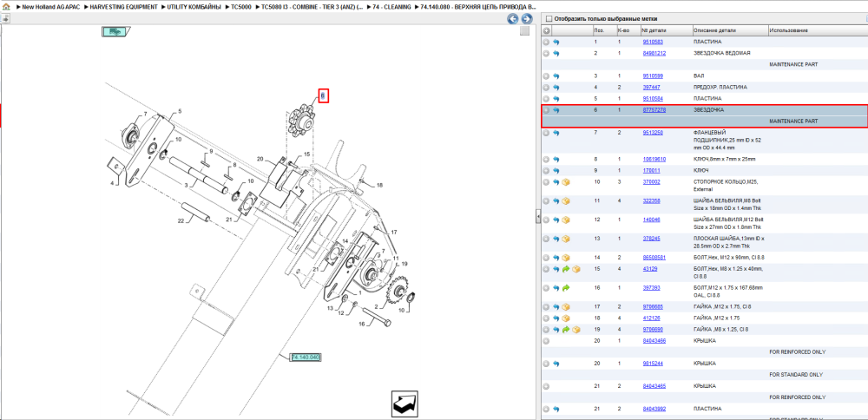Image resolution: width=868 pixels, height=420 pixels.
Task: Click the large black arrow diagram icon
Action: pyautogui.click(x=404, y=404)
